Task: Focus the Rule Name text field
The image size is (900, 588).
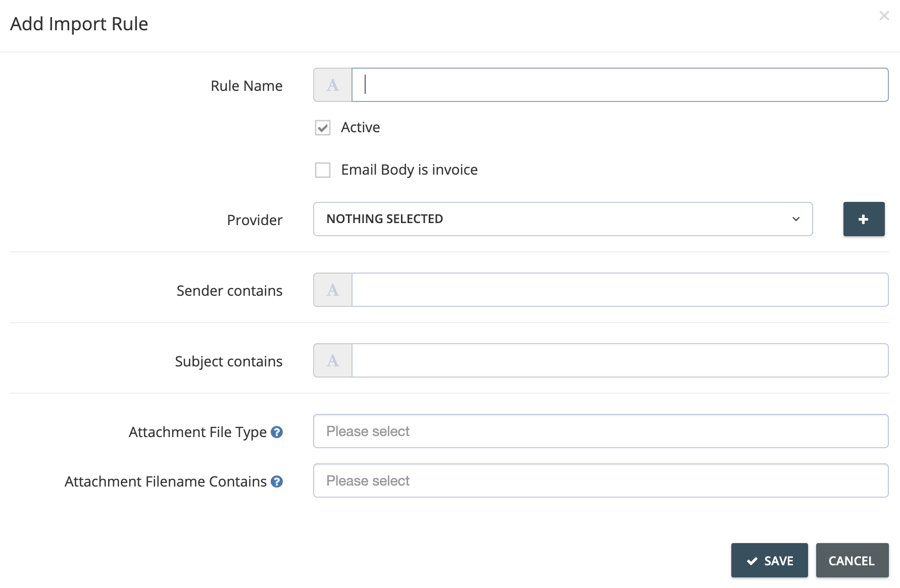Action: (620, 85)
